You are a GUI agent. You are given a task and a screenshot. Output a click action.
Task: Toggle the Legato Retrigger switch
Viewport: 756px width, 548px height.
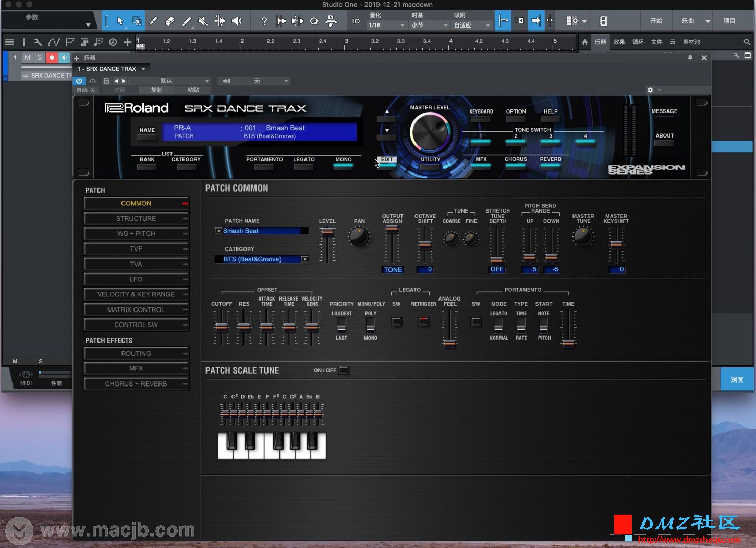423,321
